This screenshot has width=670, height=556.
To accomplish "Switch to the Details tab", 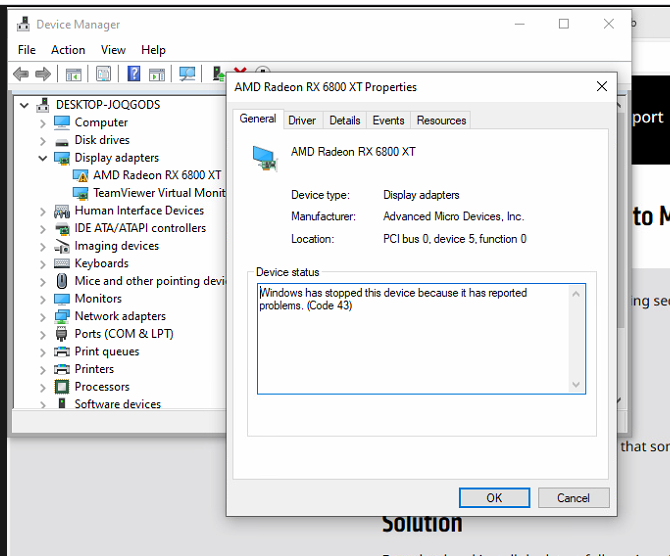I will pyautogui.click(x=345, y=121).
